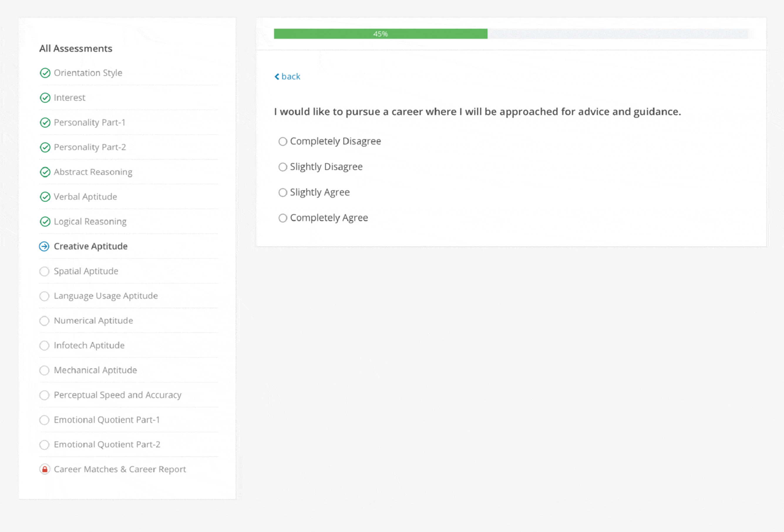This screenshot has width=784, height=532.
Task: Click the checkmark icon next to Interest
Action: coord(45,98)
